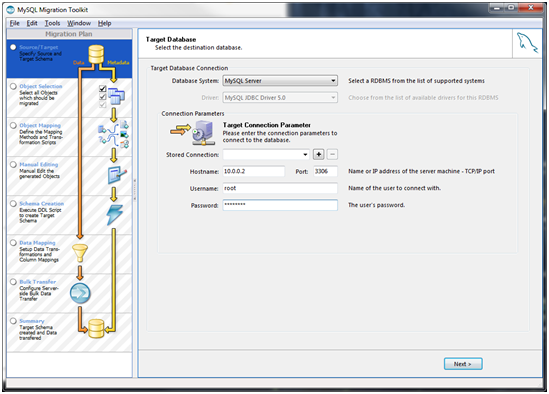
Task: Open the Database System dropdown
Action: (280, 81)
